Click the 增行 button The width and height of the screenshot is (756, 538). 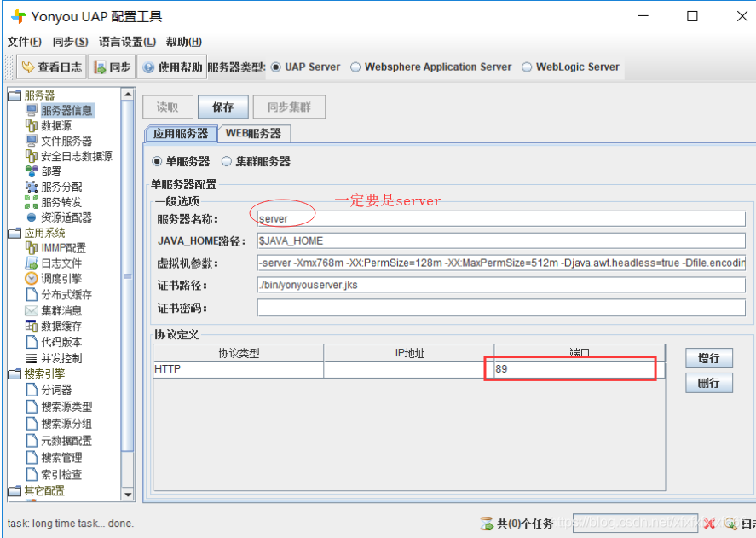(x=709, y=358)
